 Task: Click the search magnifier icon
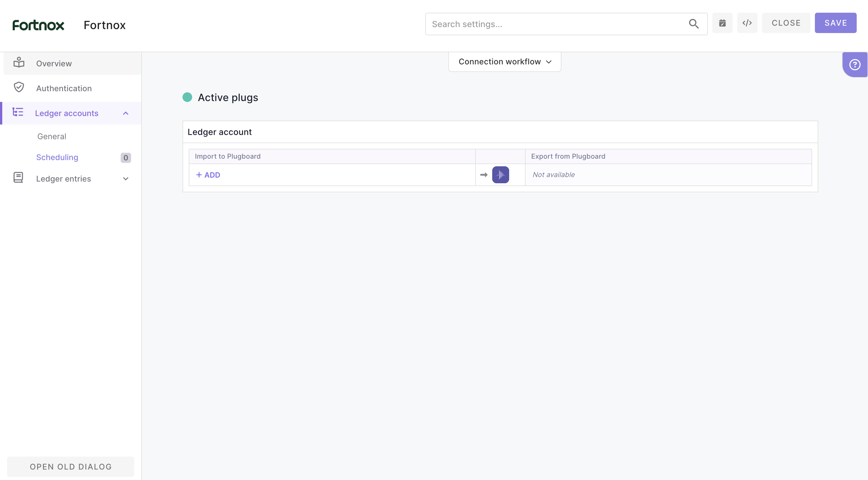(x=693, y=24)
